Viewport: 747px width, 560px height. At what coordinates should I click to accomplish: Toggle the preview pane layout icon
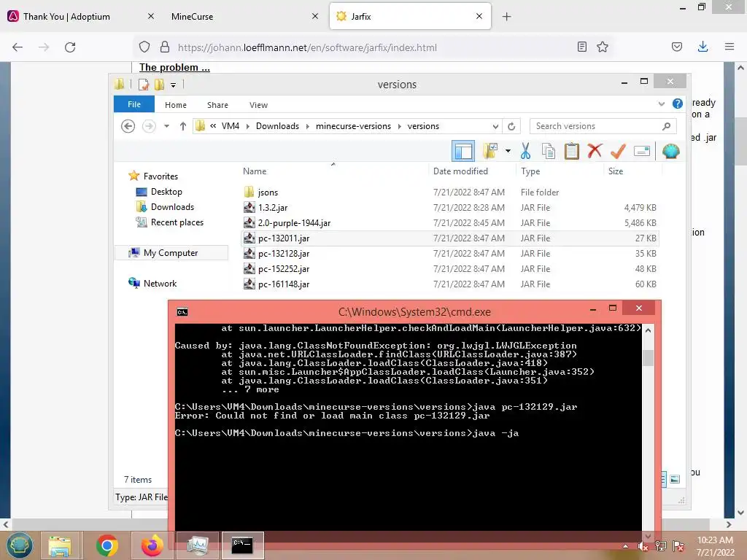pos(463,152)
